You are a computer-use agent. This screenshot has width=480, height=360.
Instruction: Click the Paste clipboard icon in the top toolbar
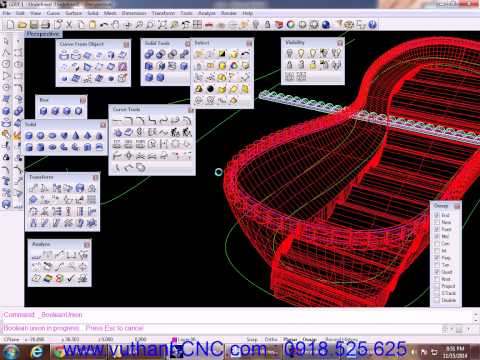[x=92, y=25]
